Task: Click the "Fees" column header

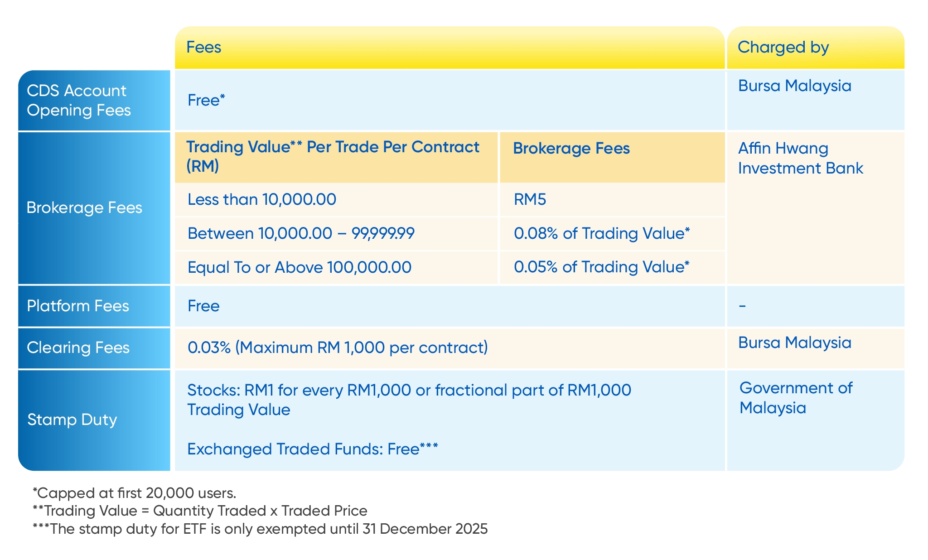Action: click(x=204, y=48)
